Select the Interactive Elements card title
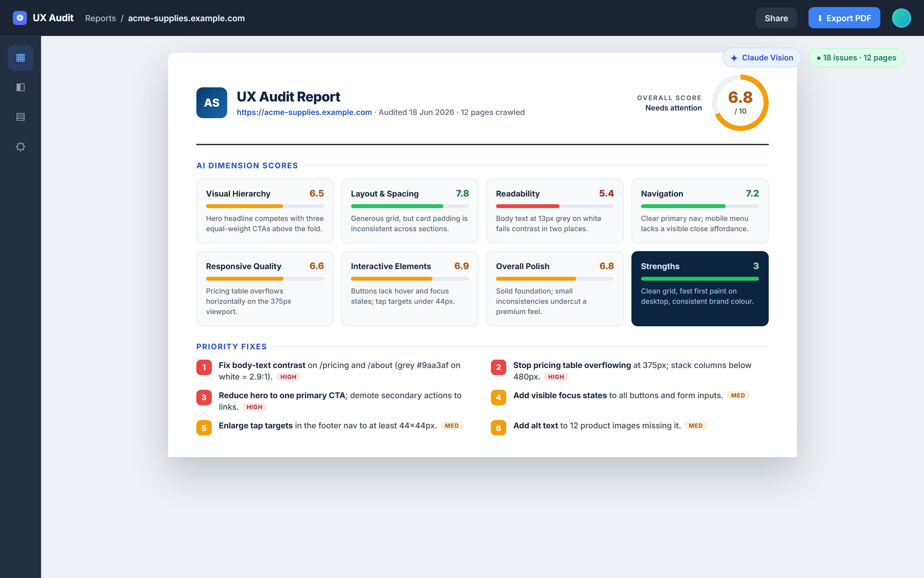 [391, 267]
